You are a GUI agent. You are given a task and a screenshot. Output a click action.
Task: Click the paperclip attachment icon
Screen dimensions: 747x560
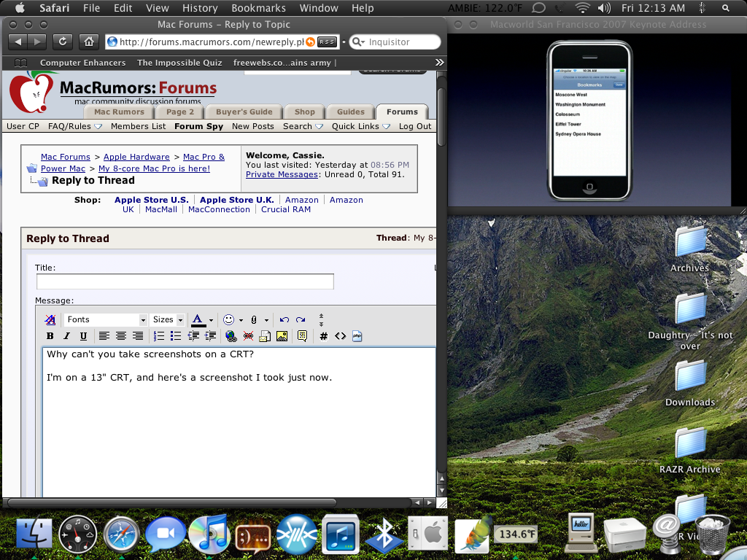(254, 320)
